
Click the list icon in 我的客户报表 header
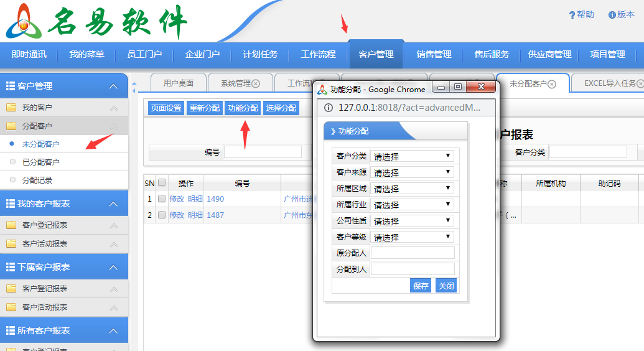(x=10, y=204)
